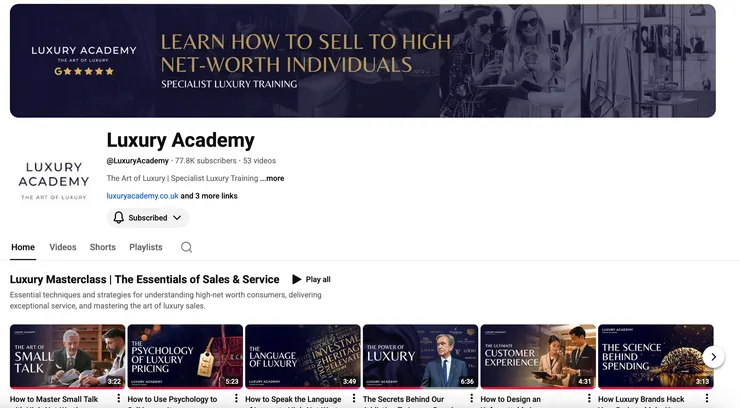Expand the Subscribed dropdown chevron

pos(177,218)
